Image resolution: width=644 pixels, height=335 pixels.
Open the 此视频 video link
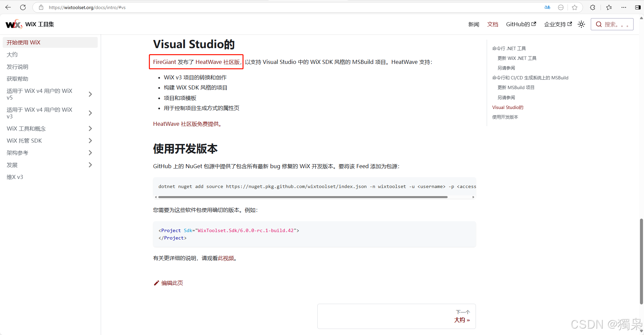coord(226,258)
